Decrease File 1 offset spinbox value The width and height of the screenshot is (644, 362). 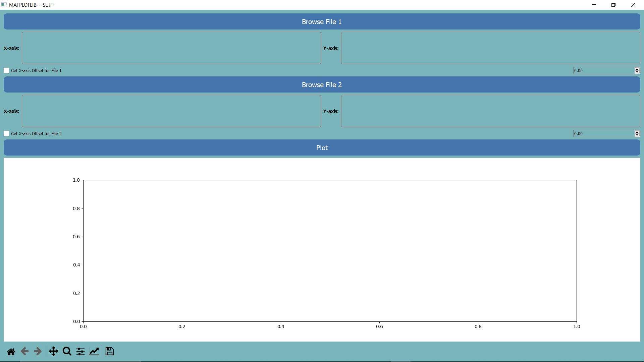pyautogui.click(x=637, y=72)
